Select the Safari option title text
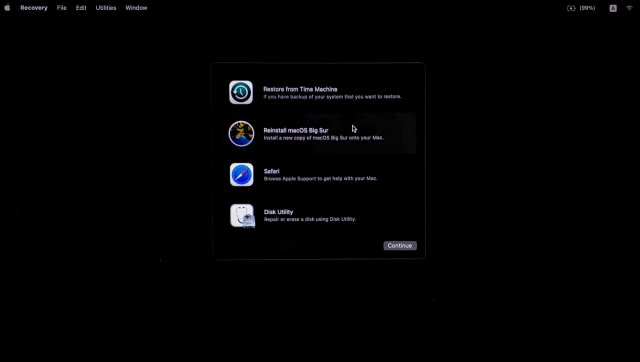640x362 pixels. click(271, 171)
